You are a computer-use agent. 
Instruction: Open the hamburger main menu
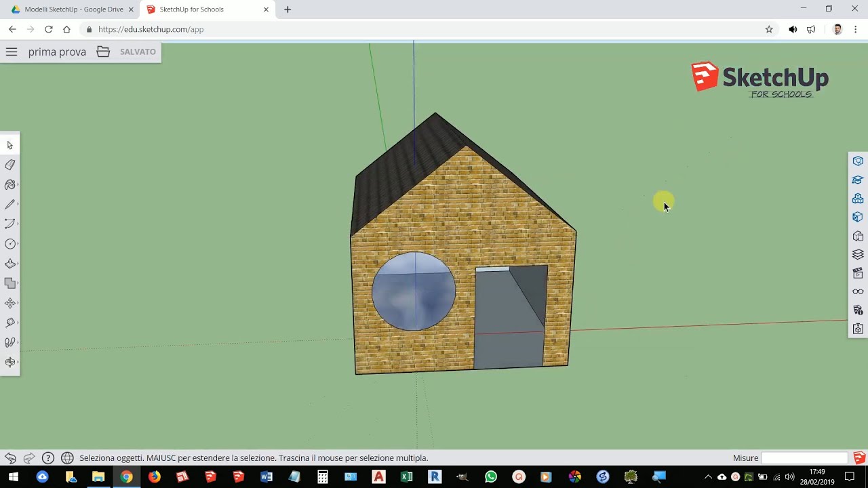pos(12,52)
